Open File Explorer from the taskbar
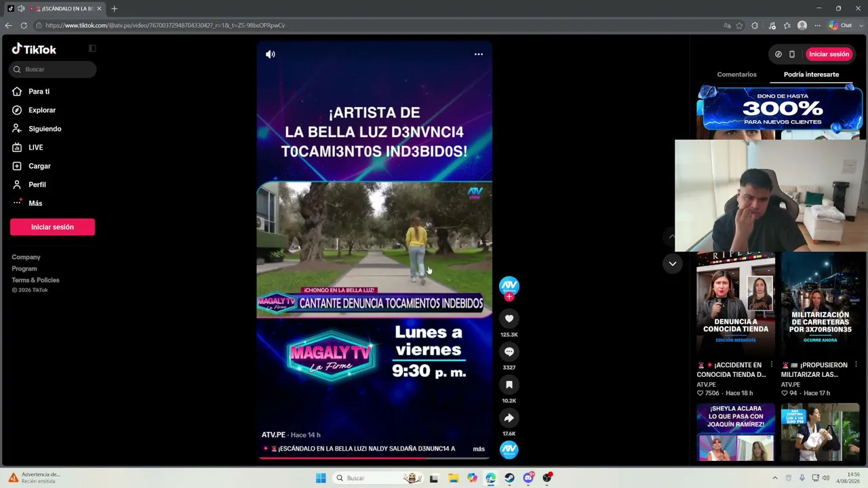This screenshot has height=488, width=868. [453, 478]
